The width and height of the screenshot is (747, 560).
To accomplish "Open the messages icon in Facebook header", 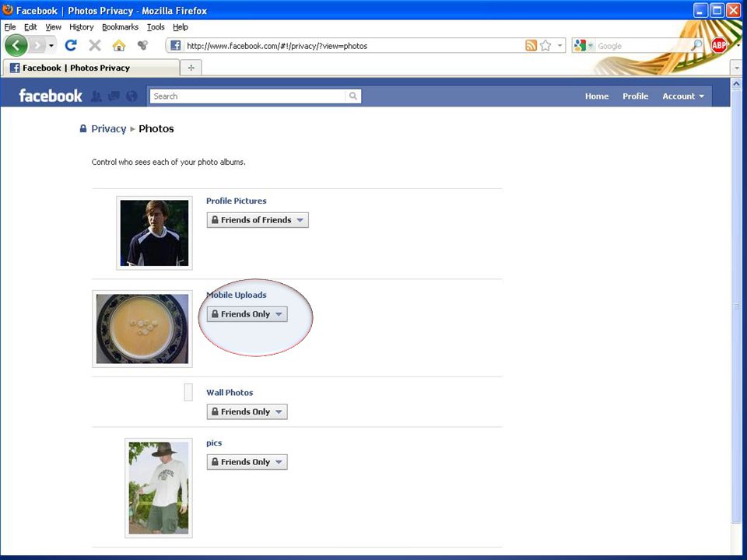I will click(x=114, y=96).
